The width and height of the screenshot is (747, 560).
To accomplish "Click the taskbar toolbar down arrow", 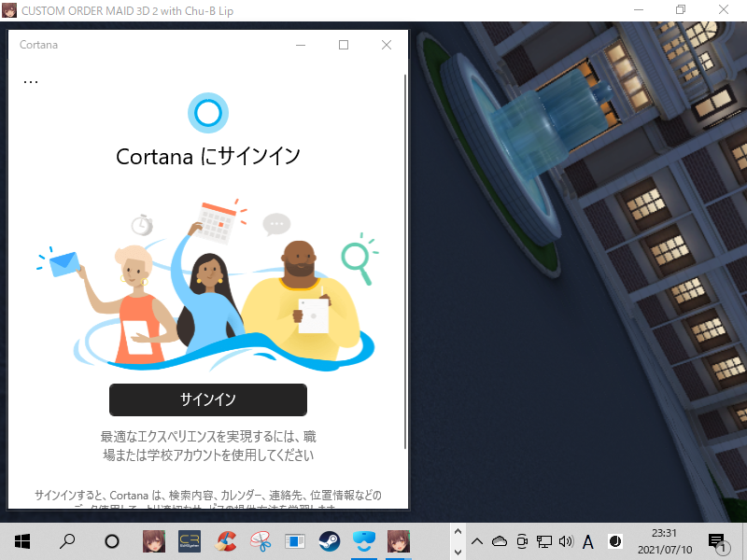I will tap(458, 552).
